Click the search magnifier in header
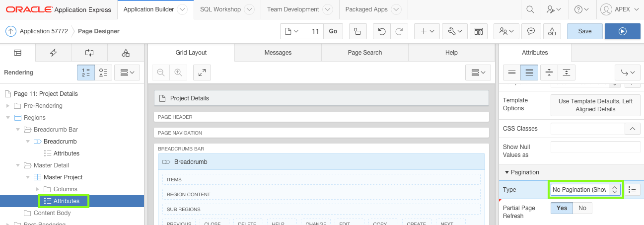The width and height of the screenshot is (644, 225). pos(530,9)
